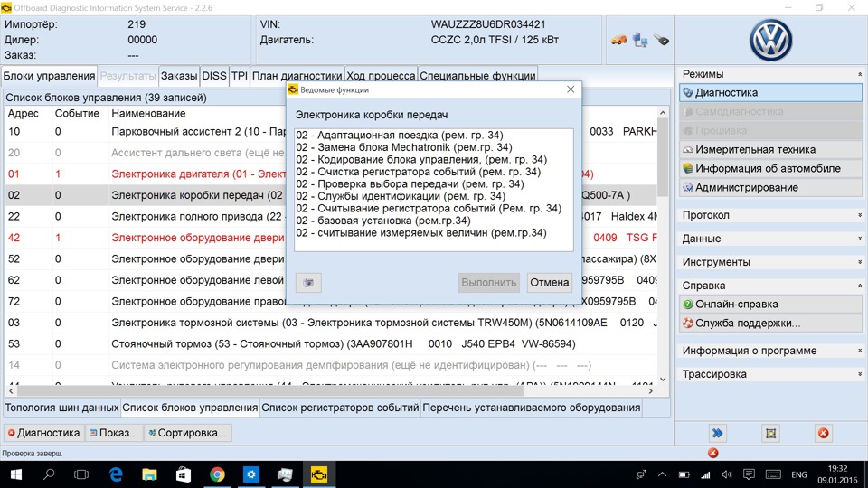Select the Диагностика mode

[770, 92]
